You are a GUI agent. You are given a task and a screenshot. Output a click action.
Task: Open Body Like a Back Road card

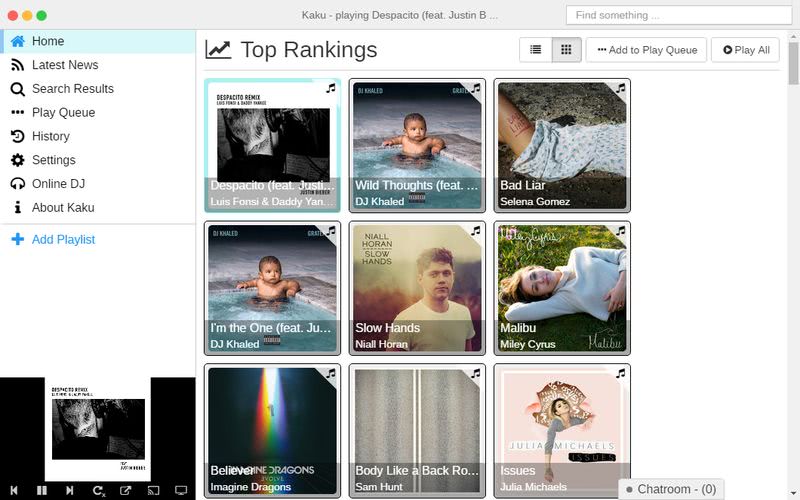click(x=417, y=431)
